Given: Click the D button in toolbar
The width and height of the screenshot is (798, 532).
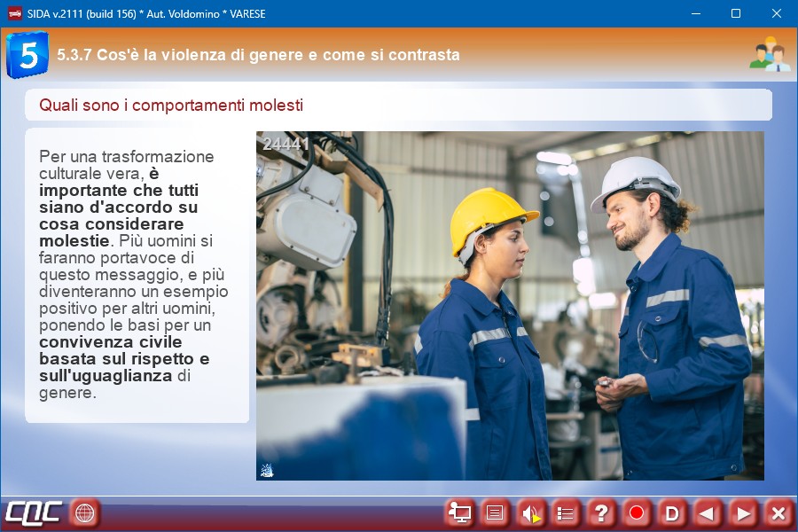Looking at the screenshot, I should click(x=672, y=512).
